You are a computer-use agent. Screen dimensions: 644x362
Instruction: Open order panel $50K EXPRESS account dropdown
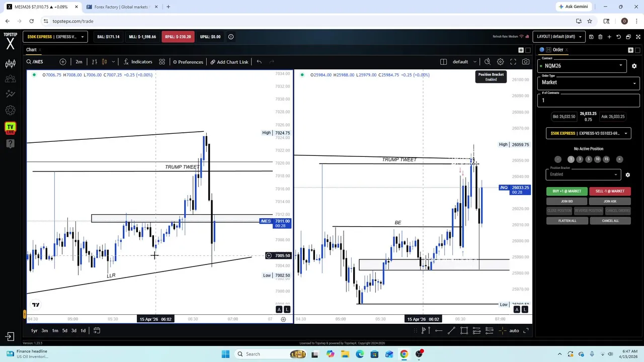point(589,133)
